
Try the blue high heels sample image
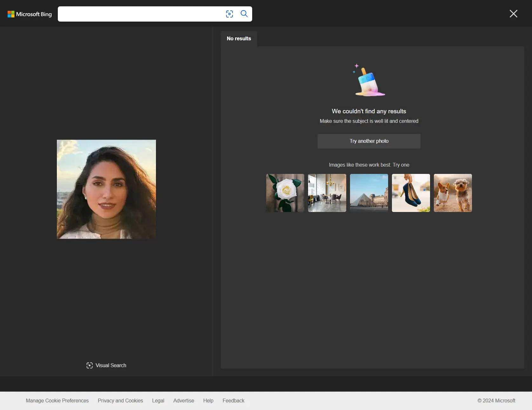click(x=411, y=193)
